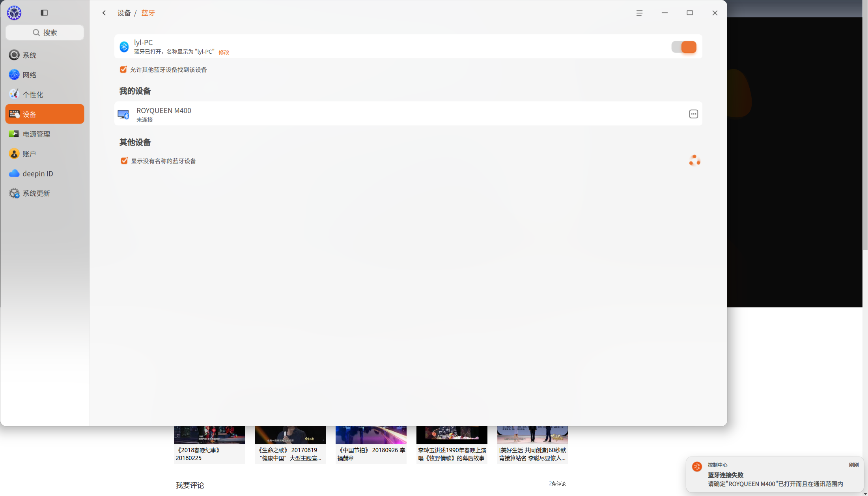Open 系统 settings in the sidebar

(45, 55)
